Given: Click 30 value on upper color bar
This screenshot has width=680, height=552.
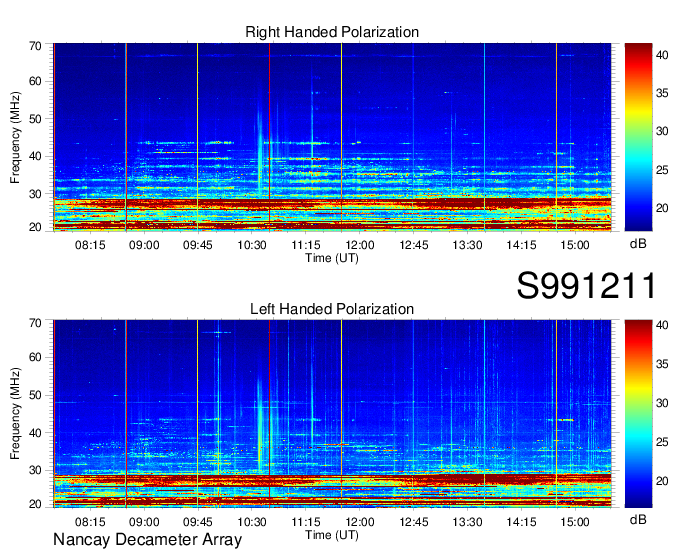Looking at the screenshot, I should pyautogui.click(x=662, y=131).
